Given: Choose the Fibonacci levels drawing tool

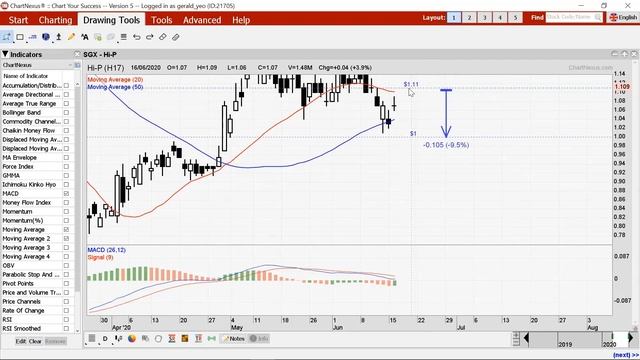Looking at the screenshot, I should pyautogui.click(x=33, y=37).
